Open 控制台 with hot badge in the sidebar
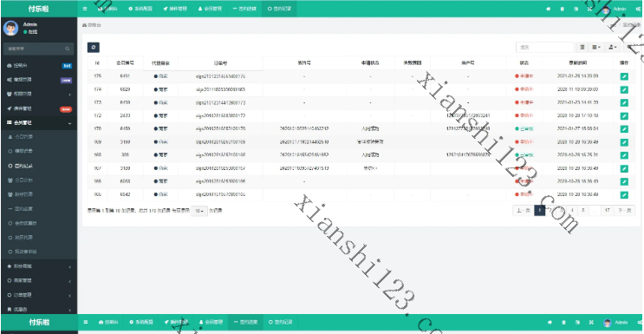The width and height of the screenshot is (644, 334). [39, 65]
